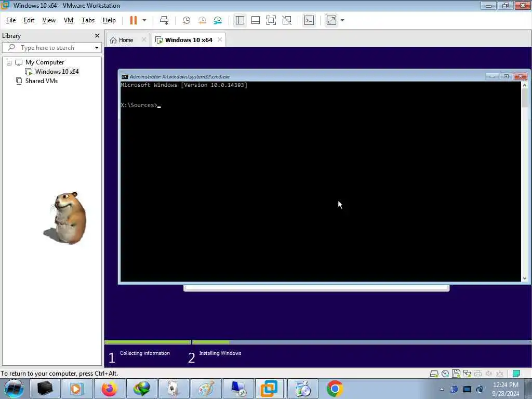This screenshot has height=399, width=532.
Task: Select Shared VMs in the library
Action: tap(42, 81)
